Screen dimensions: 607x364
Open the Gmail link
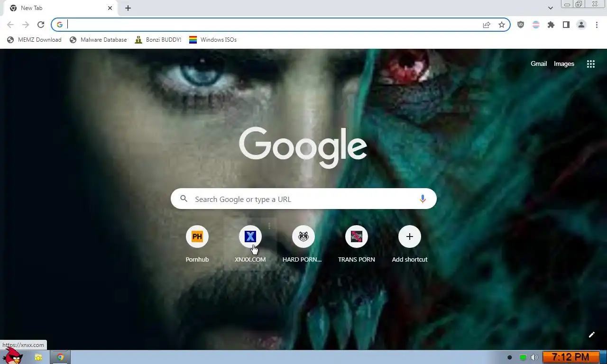point(539,64)
